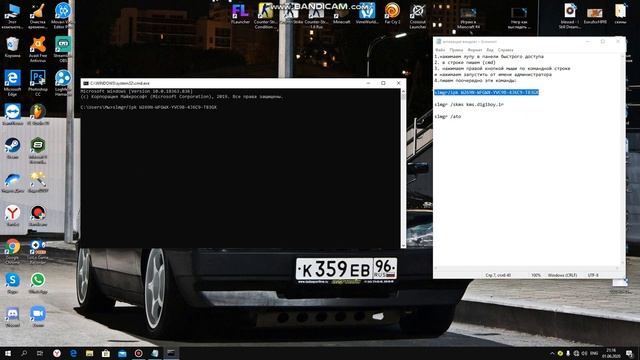640x360 pixels.
Task: Open Avast Free Antivirus shortcut
Action: tap(38, 49)
